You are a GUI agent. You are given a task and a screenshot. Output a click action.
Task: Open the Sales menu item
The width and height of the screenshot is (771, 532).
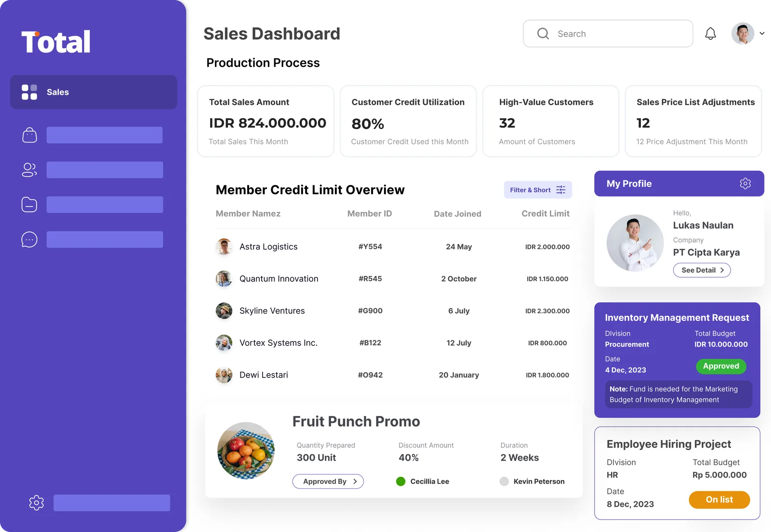pyautogui.click(x=93, y=92)
